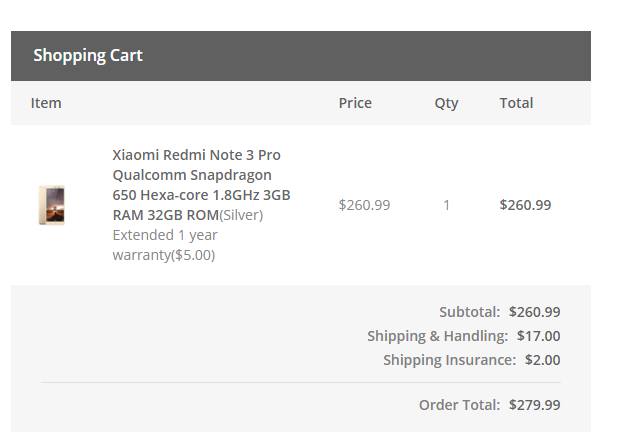Click the $279.99 order total amount
Screen dimensions: 622x447
coord(534,405)
